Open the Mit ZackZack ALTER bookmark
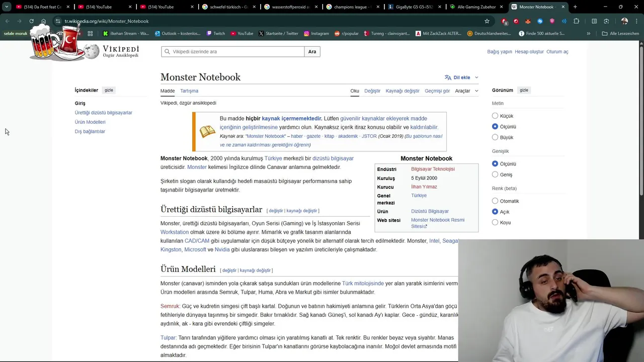 [x=438, y=34]
